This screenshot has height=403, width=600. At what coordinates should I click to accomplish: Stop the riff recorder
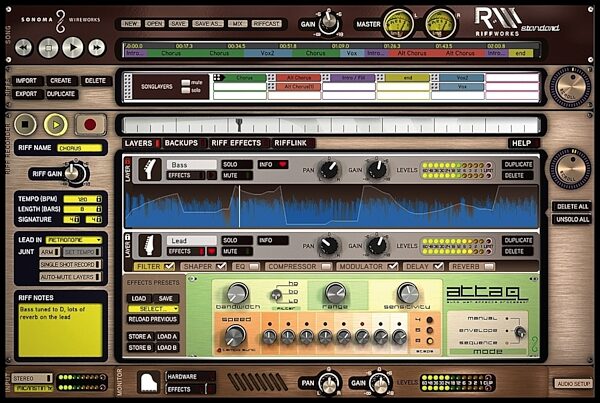click(x=25, y=124)
